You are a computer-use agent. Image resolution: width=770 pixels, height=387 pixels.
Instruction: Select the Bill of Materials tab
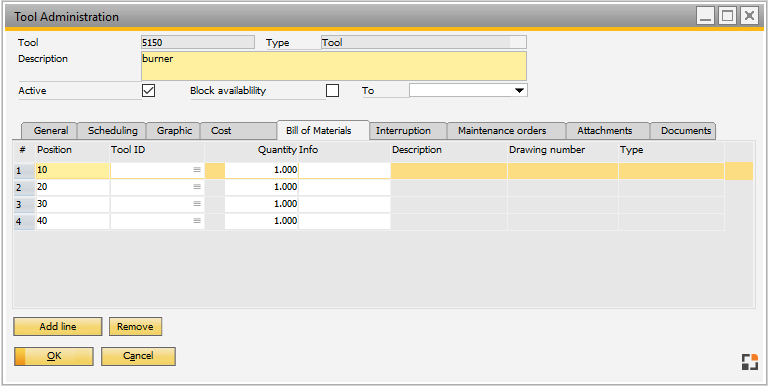[x=323, y=130]
